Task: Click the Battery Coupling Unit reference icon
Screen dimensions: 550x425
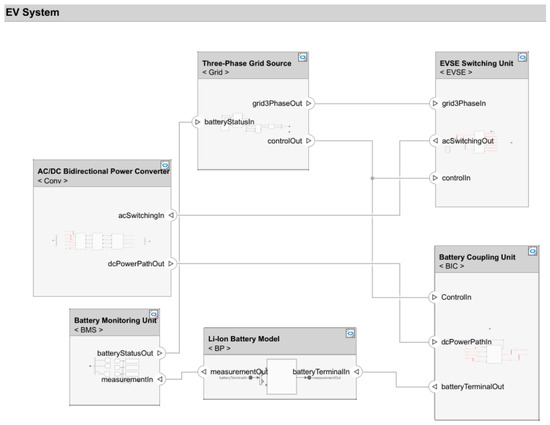Action: [532, 251]
